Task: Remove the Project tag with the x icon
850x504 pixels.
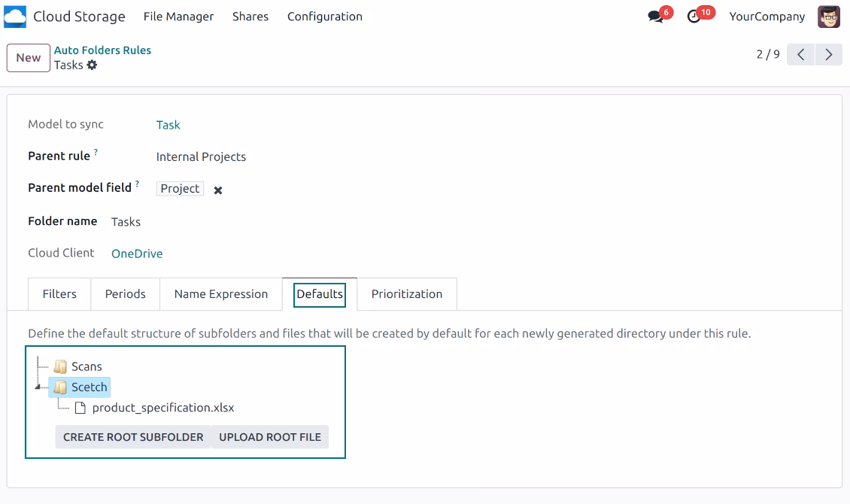Action: [218, 190]
